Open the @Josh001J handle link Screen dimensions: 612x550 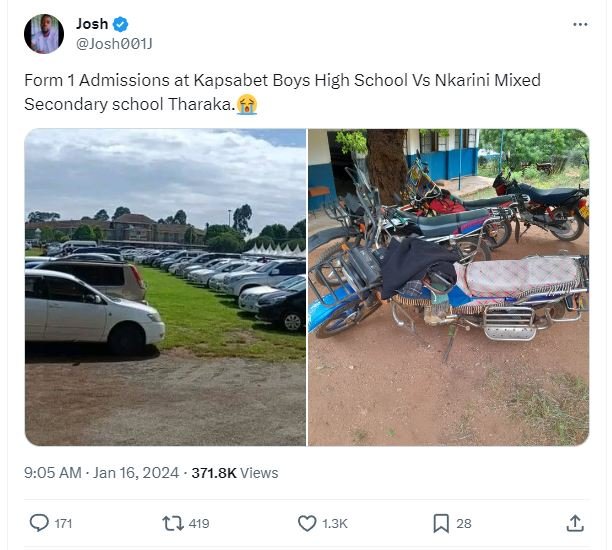click(114, 44)
